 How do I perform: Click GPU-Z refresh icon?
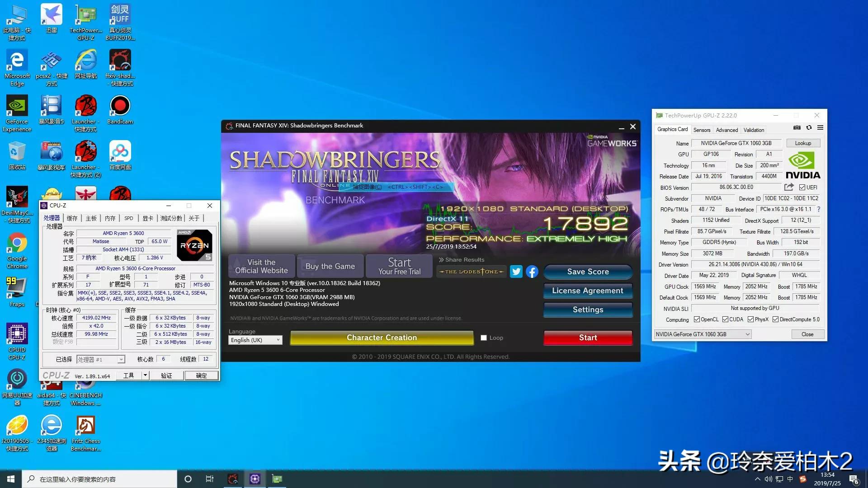809,128
